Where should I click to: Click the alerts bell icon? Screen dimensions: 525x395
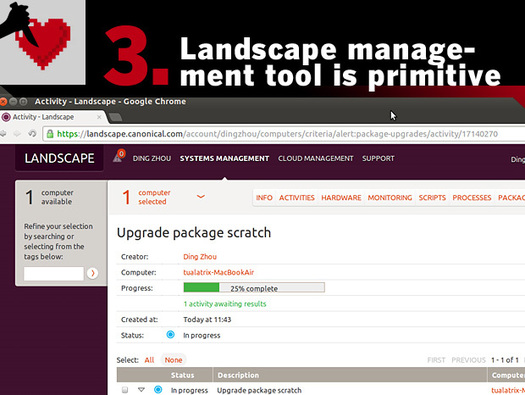coord(119,156)
